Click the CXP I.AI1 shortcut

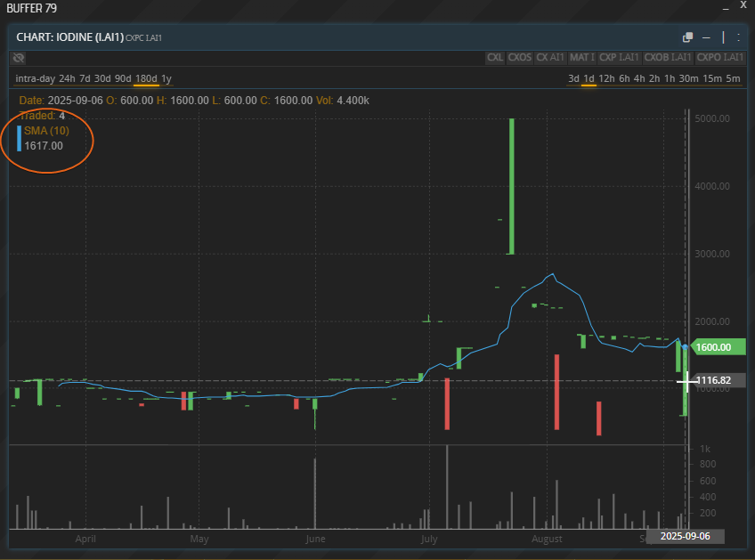620,58
